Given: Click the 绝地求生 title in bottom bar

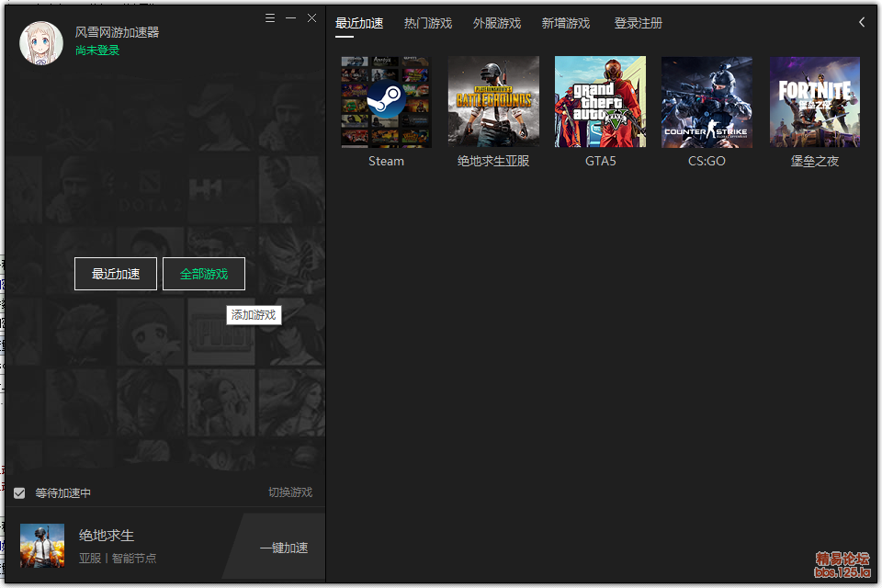Looking at the screenshot, I should coord(107,535).
